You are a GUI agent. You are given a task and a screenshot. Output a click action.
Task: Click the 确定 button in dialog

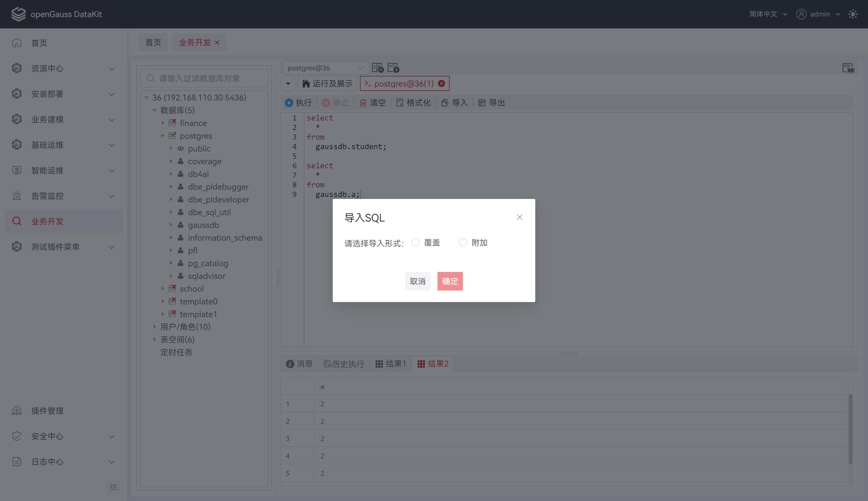pos(450,281)
